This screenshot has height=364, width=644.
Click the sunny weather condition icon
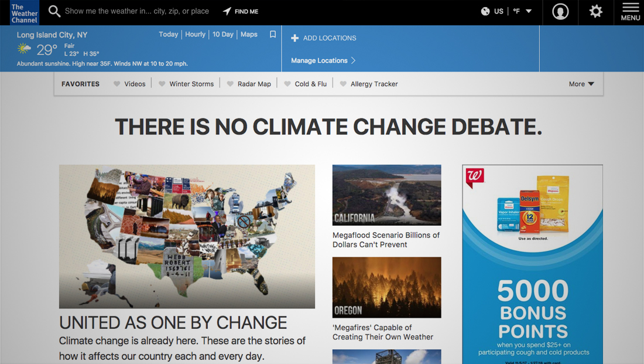24,49
